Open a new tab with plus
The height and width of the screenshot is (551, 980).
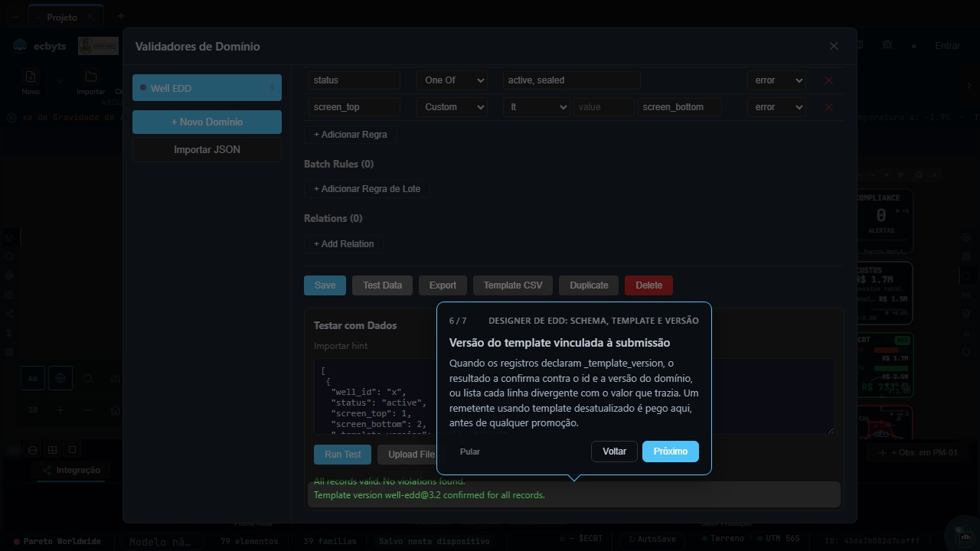tap(120, 16)
